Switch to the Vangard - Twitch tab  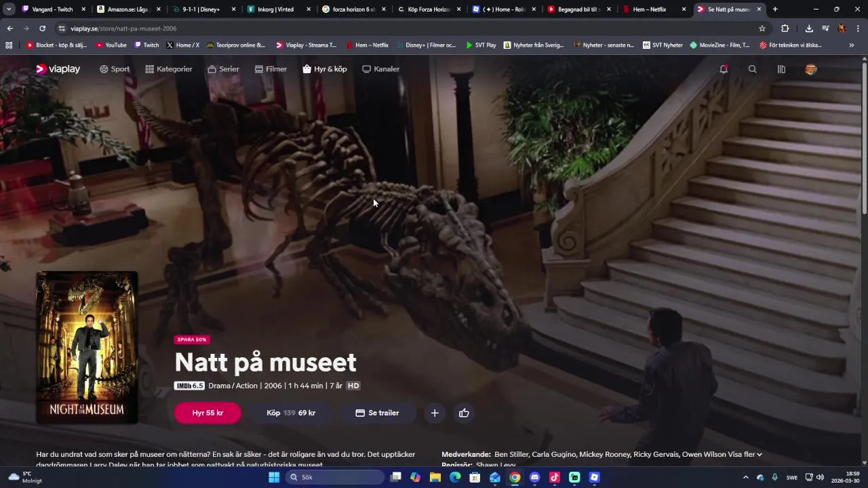pos(52,9)
